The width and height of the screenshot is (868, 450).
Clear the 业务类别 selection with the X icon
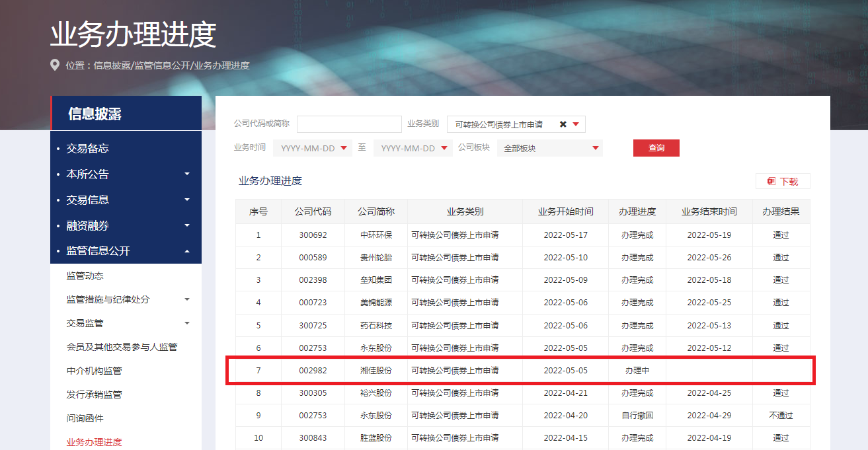pyautogui.click(x=563, y=124)
